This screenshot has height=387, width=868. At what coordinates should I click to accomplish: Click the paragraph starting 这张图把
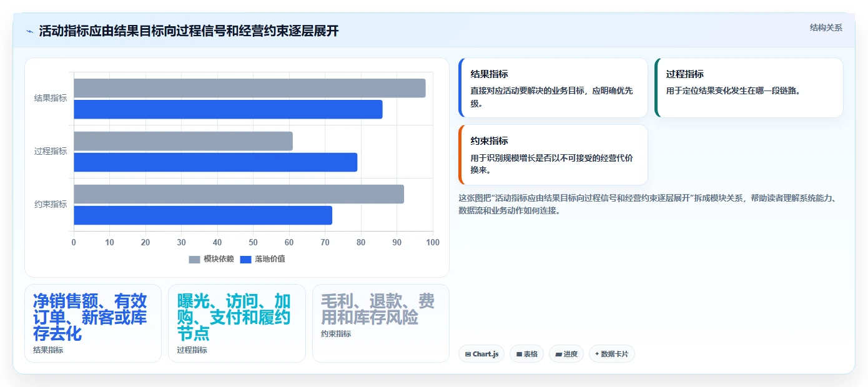pyautogui.click(x=648, y=204)
